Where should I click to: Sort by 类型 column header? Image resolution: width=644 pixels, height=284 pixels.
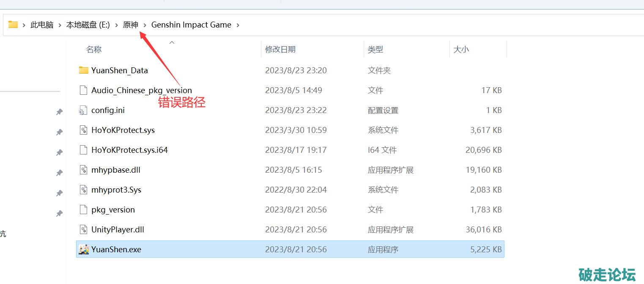point(375,50)
